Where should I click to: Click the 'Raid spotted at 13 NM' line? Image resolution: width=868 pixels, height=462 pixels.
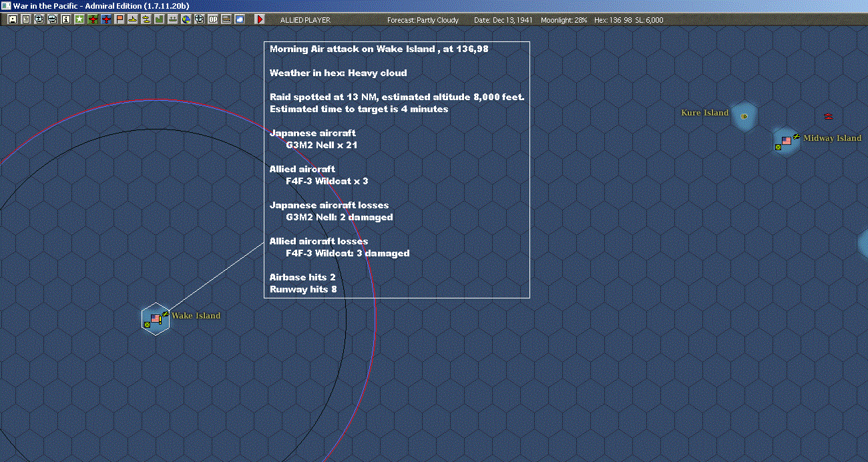coord(397,97)
